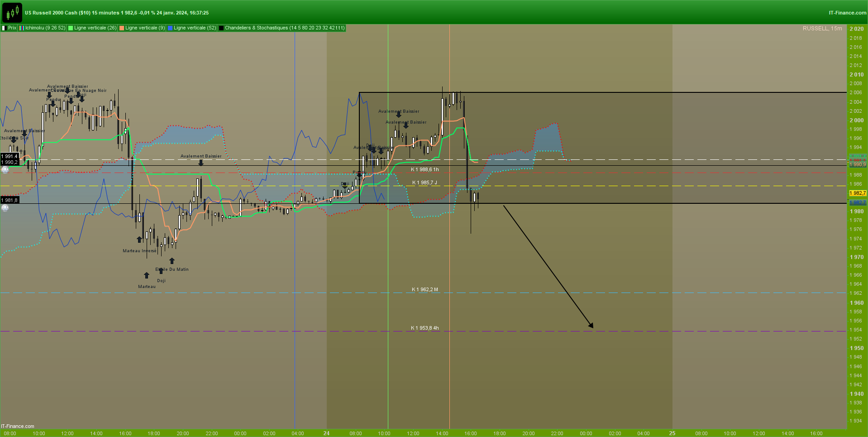This screenshot has height=437, width=868.
Task: Click the alert bell near 1 990,2
Action: (x=5, y=170)
